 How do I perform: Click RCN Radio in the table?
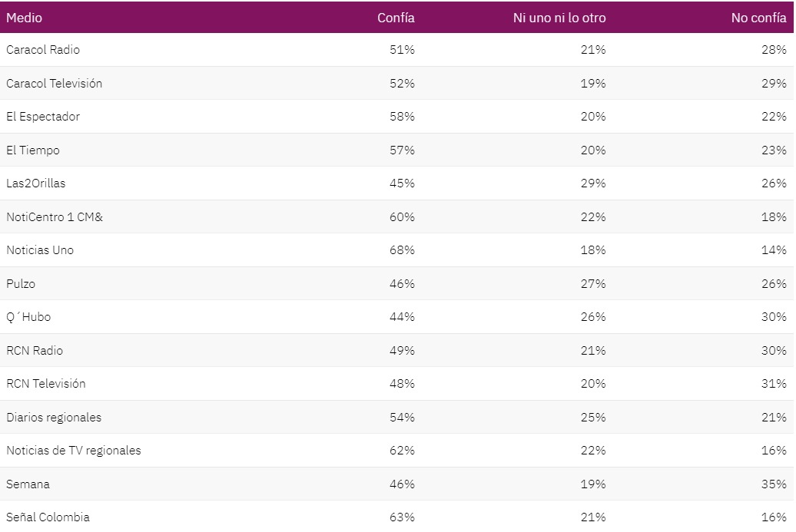(34, 350)
